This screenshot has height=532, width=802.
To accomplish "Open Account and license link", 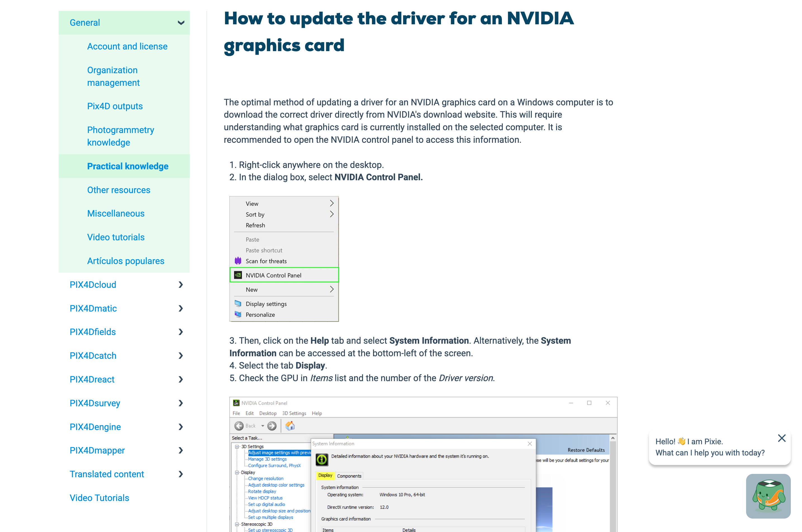I will pyautogui.click(x=127, y=46).
